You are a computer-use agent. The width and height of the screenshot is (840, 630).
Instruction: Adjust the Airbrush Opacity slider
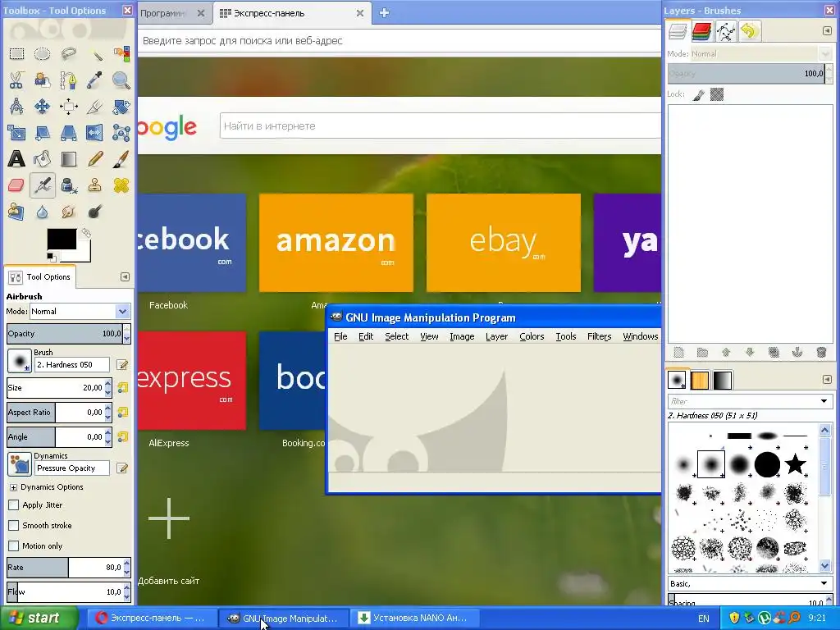tap(64, 333)
